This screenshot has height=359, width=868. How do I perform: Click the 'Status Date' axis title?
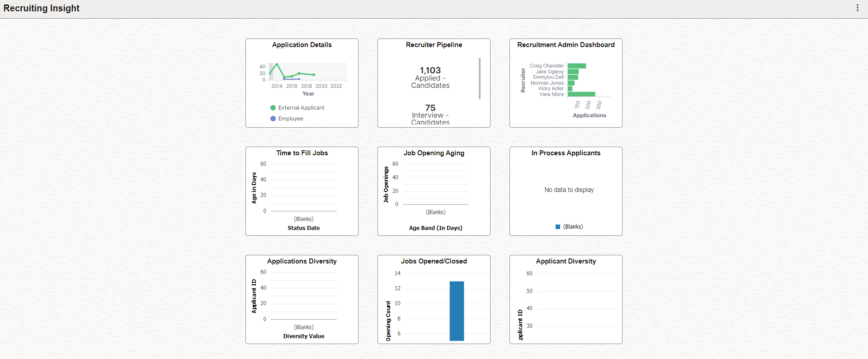(304, 228)
